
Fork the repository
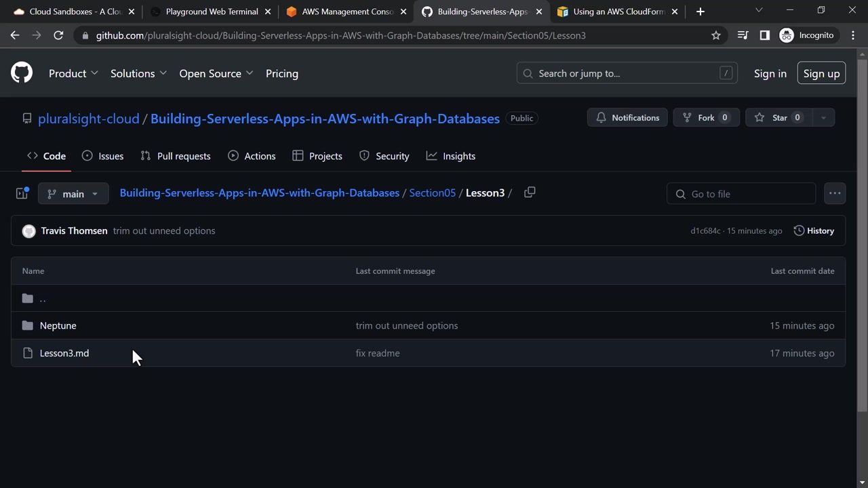pyautogui.click(x=706, y=118)
